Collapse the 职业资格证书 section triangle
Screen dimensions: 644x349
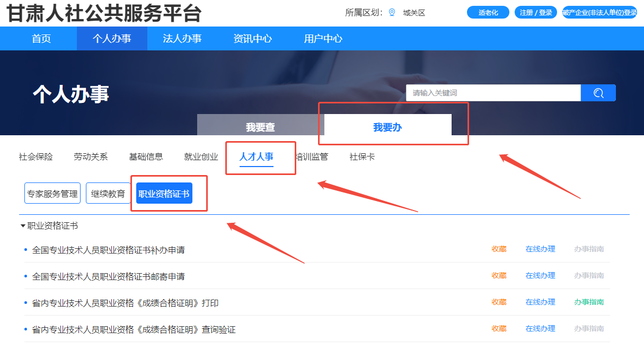coord(23,226)
